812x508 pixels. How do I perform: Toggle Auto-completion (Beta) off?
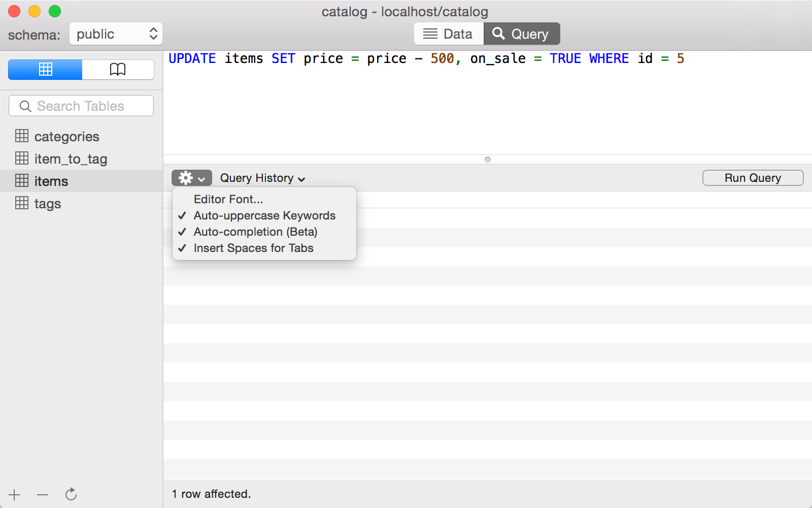pos(255,232)
